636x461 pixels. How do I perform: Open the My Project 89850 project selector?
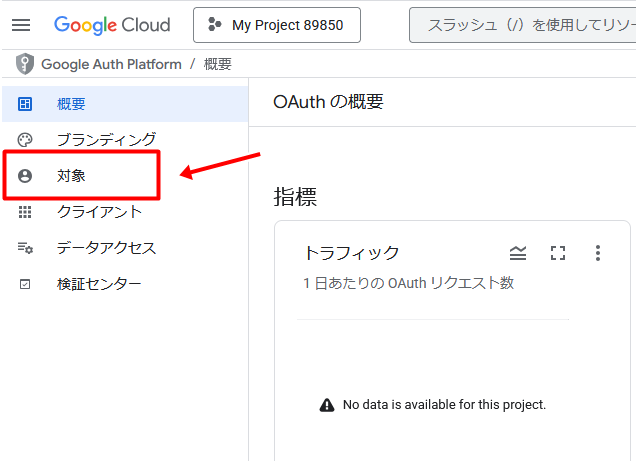click(276, 25)
